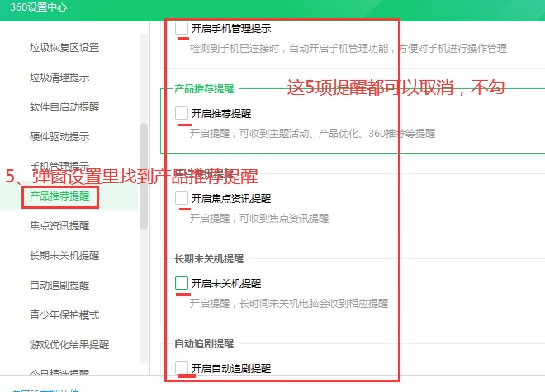The image size is (545, 392).
Task: Select 产品推荐提醒 in sidebar
Action: tap(59, 196)
